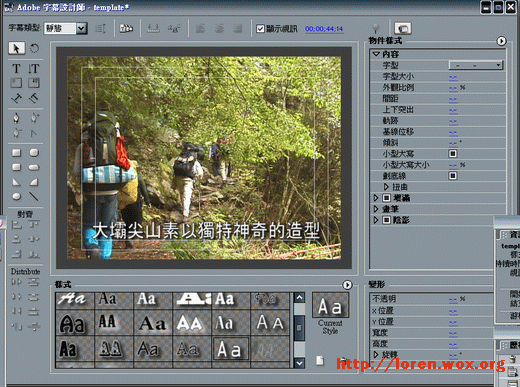This screenshot has height=387, width=520.
Task: Click the blue timecode 00;00;44;14
Action: [x=324, y=29]
